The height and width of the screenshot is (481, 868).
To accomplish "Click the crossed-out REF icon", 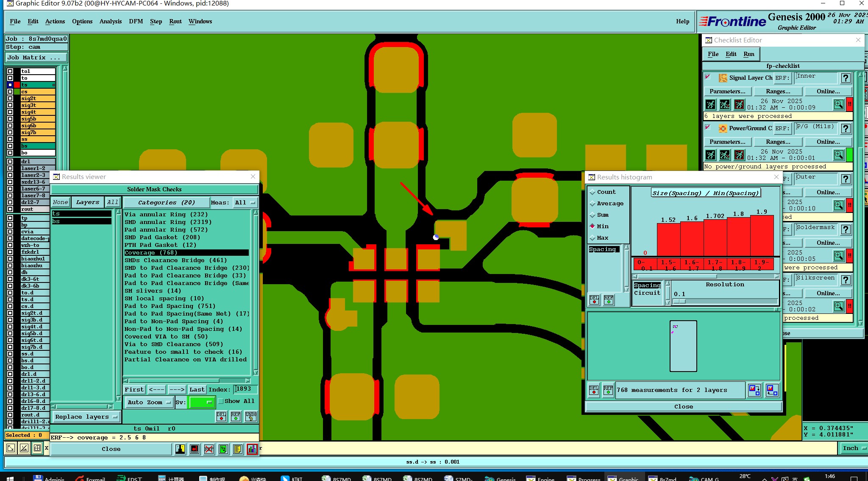I will [x=209, y=449].
